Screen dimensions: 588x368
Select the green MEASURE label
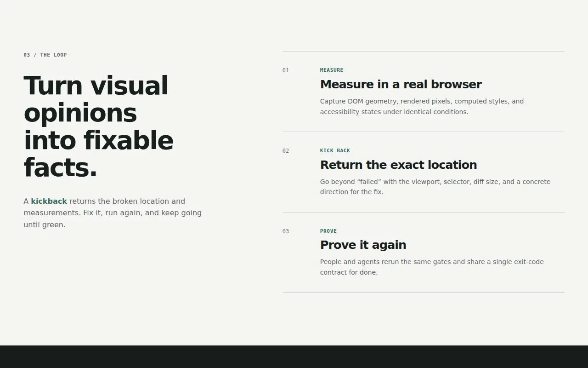(x=332, y=70)
